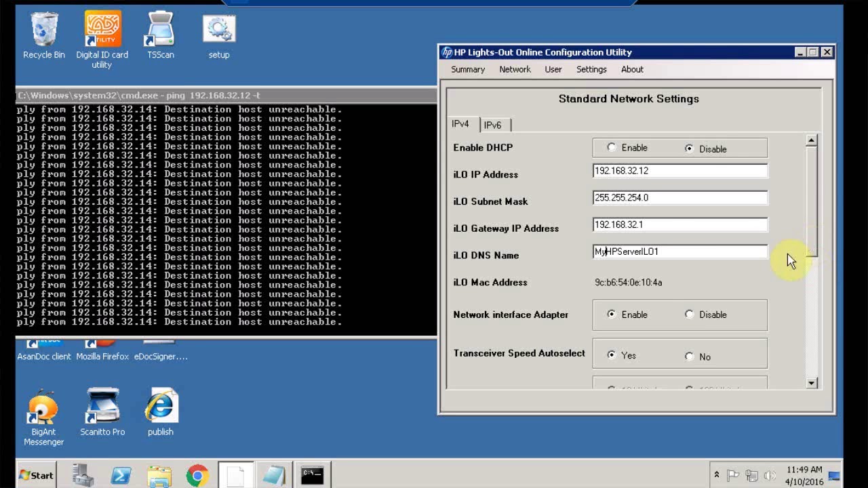Open the Settings menu
The height and width of the screenshot is (488, 868).
(591, 69)
